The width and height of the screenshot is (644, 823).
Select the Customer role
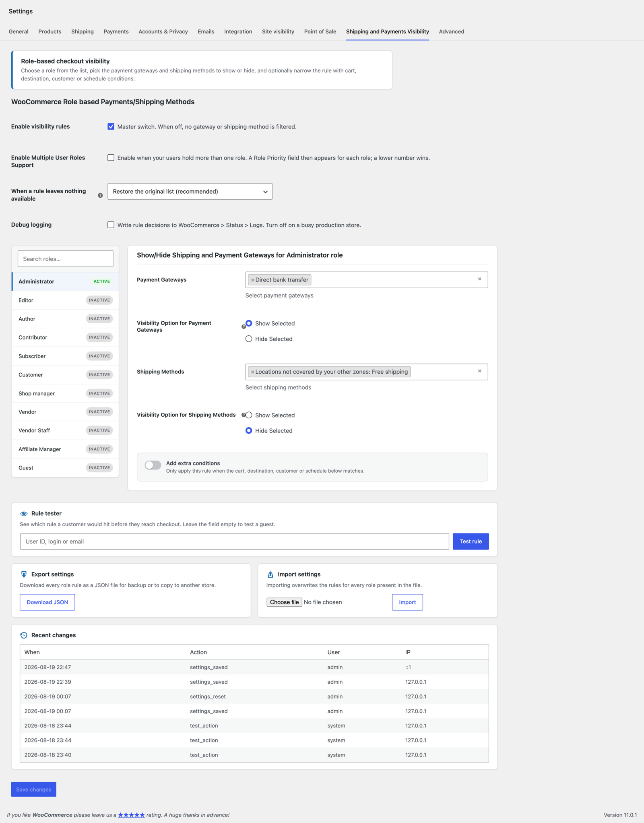click(x=65, y=375)
